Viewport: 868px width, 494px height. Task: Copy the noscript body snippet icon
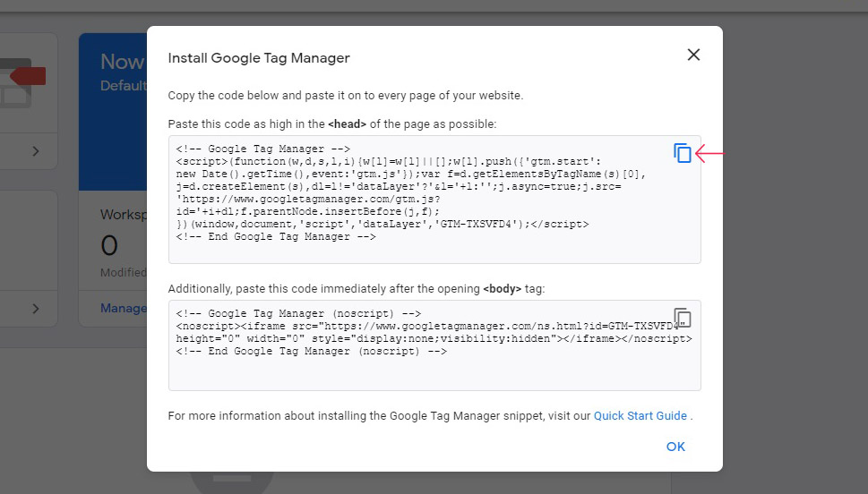(683, 318)
